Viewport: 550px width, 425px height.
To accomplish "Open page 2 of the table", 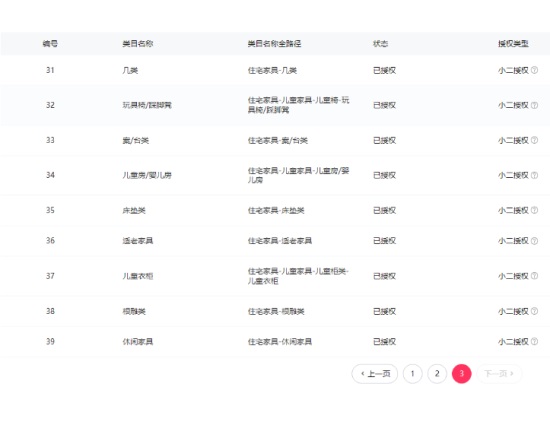I will point(437,374).
